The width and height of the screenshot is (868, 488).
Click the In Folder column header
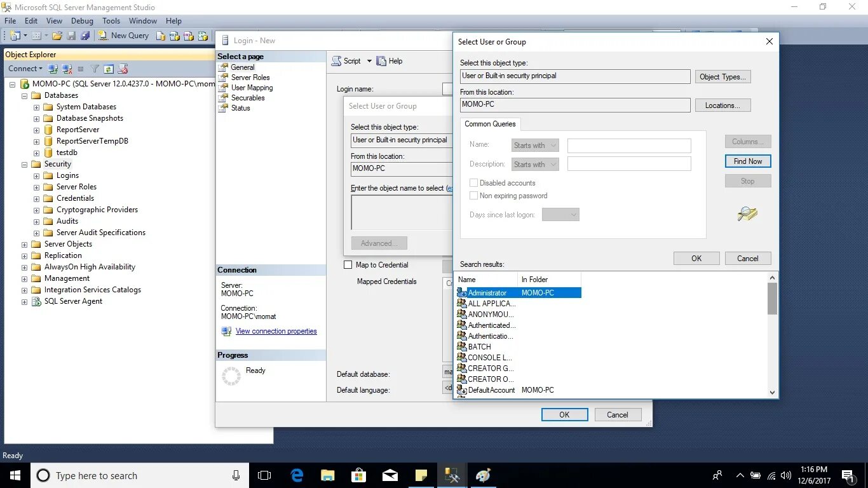click(549, 280)
